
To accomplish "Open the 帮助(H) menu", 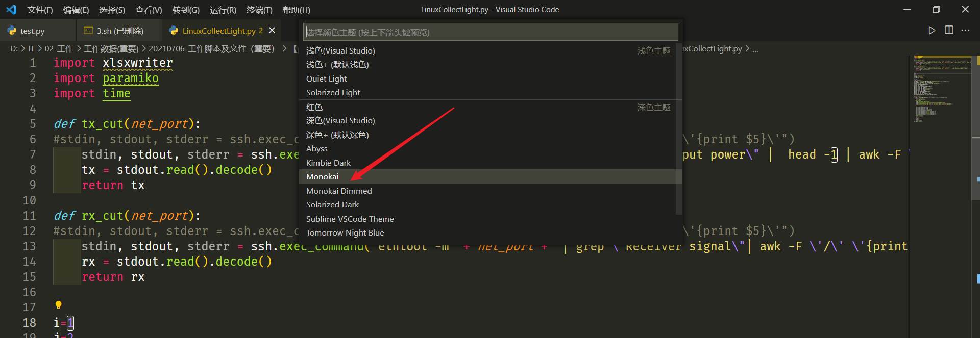I will click(297, 10).
